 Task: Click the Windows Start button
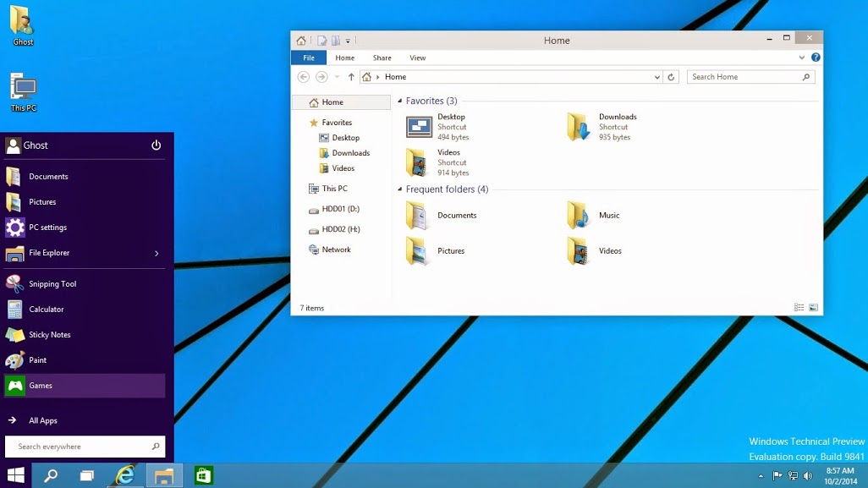(x=15, y=475)
